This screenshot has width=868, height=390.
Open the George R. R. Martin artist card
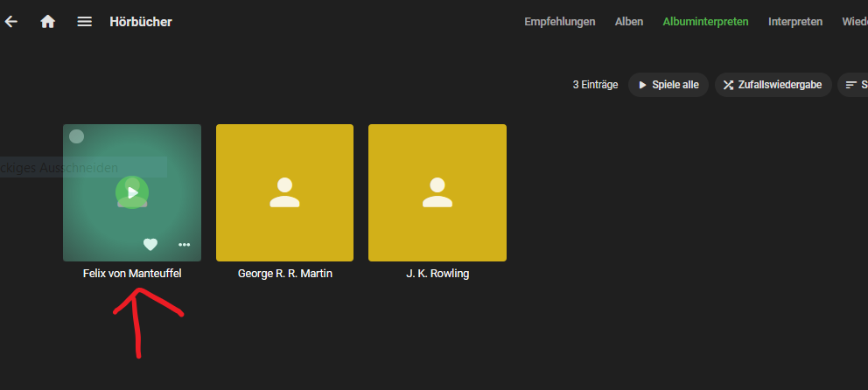pos(284,192)
